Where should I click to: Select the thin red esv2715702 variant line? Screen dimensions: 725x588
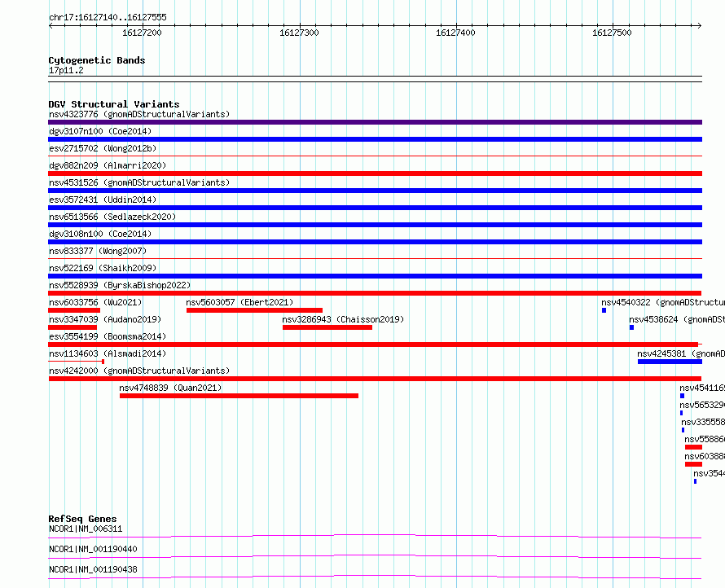pyautogui.click(x=375, y=156)
